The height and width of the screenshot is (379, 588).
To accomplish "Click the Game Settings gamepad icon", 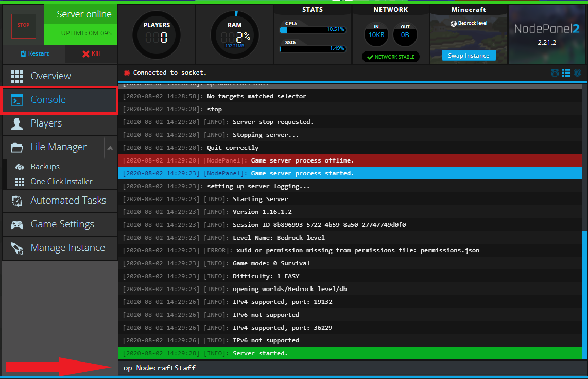I will 17,224.
